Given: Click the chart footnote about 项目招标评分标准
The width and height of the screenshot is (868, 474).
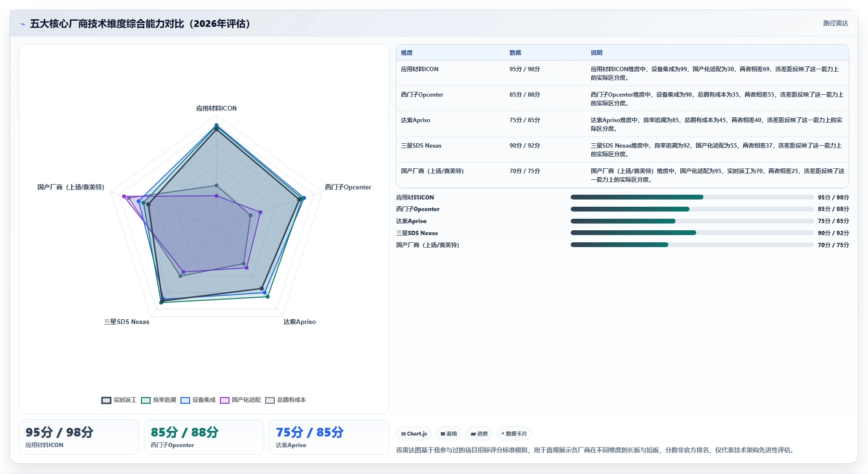Looking at the screenshot, I should (x=596, y=450).
